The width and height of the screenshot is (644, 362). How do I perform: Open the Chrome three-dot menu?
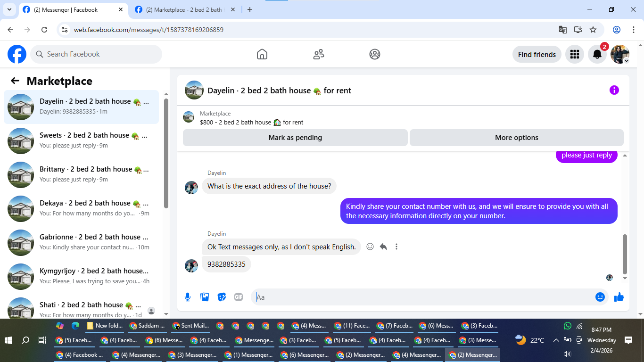(x=633, y=30)
